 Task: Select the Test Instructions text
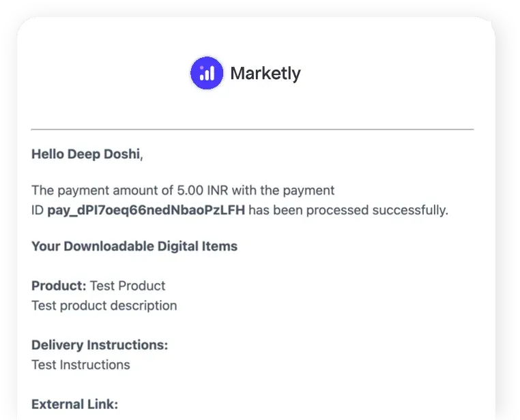81,365
